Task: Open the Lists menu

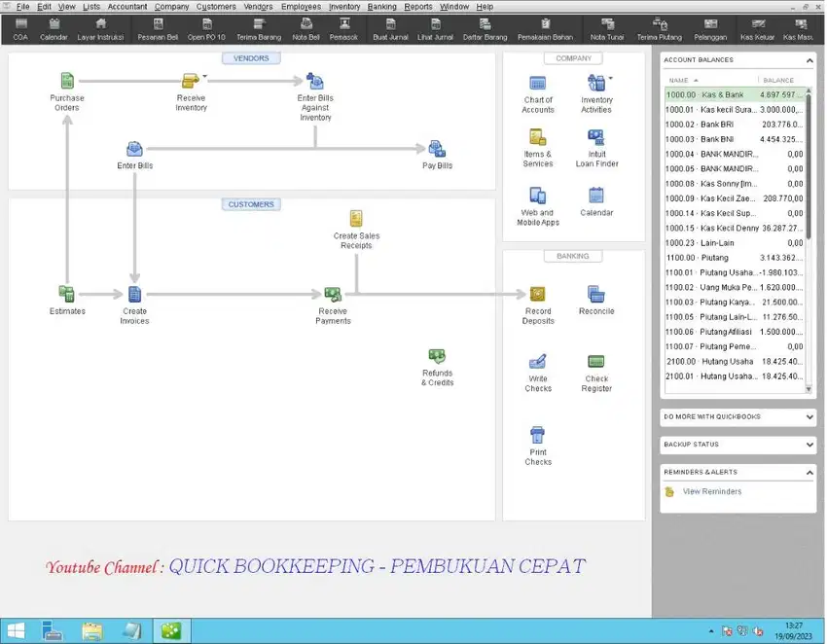Action: point(91,7)
